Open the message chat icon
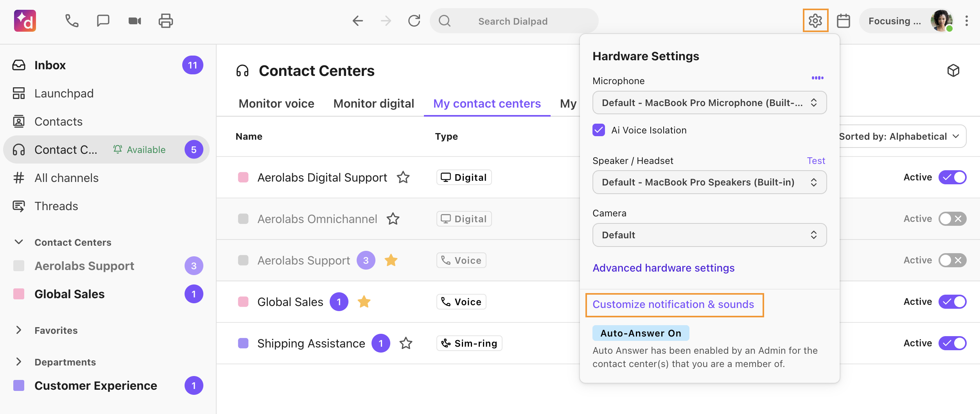This screenshot has width=980, height=414. 103,21
